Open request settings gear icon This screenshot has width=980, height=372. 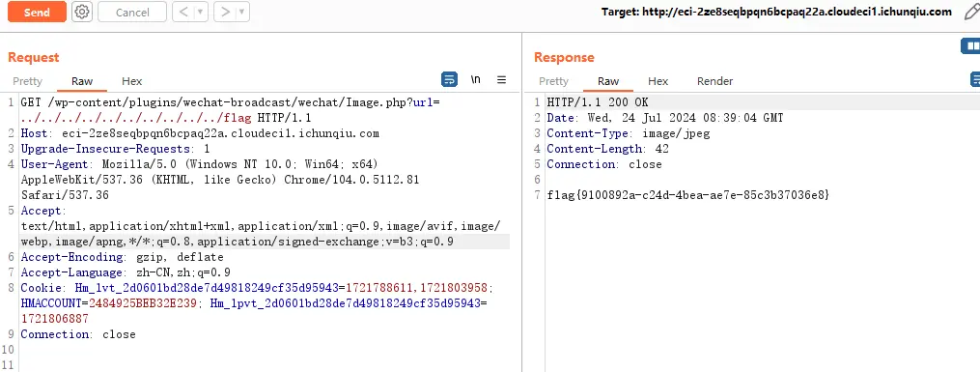click(x=82, y=12)
